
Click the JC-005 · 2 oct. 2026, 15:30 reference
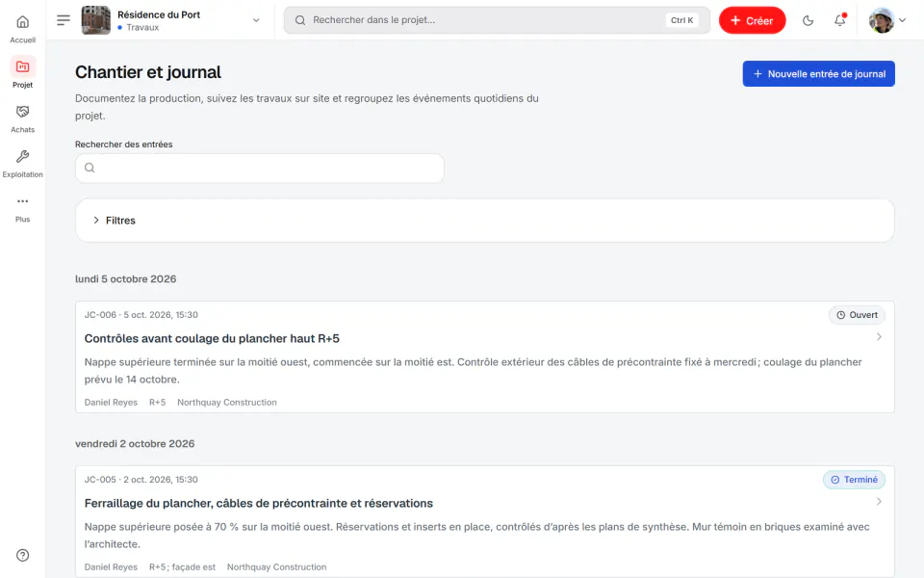click(x=141, y=480)
